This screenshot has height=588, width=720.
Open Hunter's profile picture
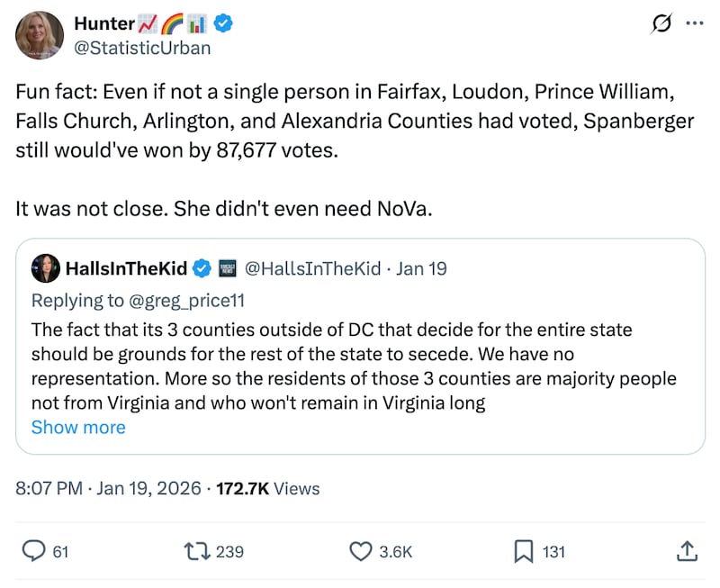[40, 36]
